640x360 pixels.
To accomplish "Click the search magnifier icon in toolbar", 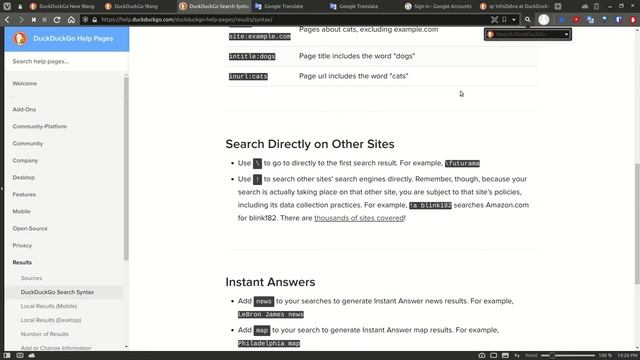I will tap(527, 20).
